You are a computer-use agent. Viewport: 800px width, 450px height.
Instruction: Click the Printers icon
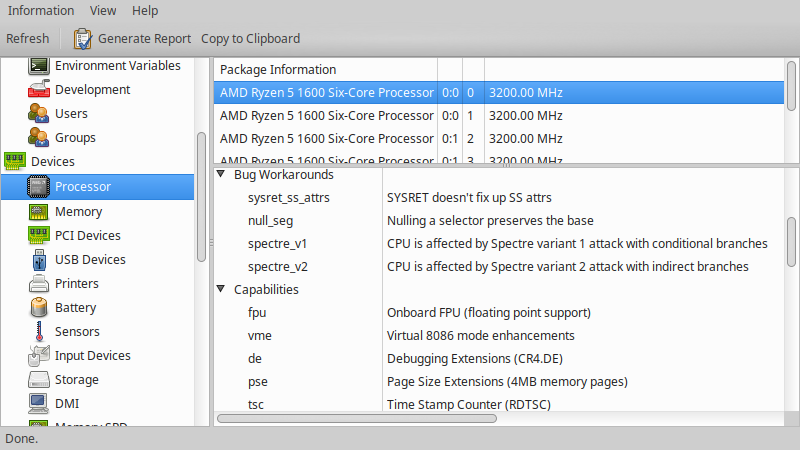[x=39, y=283]
